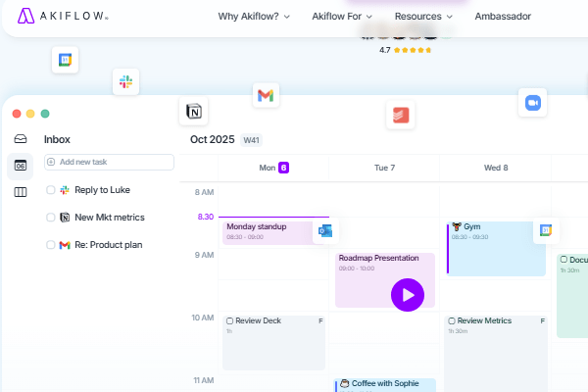This screenshot has width=588, height=392.
Task: Play the Roadmap Presentation video
Action: click(x=407, y=294)
